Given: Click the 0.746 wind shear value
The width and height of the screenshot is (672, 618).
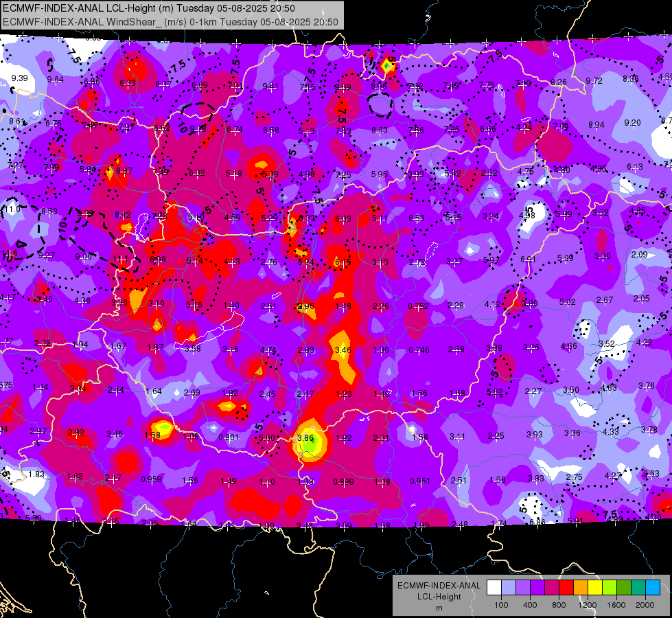Looking at the screenshot, I should click(x=419, y=350).
